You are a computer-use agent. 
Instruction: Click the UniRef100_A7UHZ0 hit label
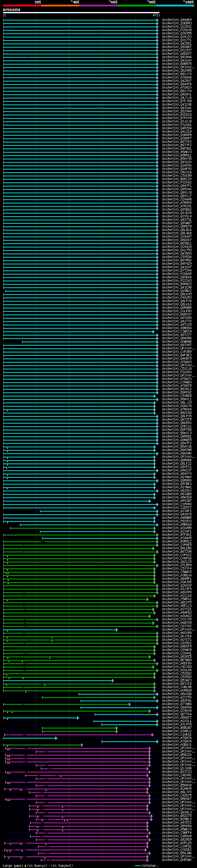(x=177, y=88)
